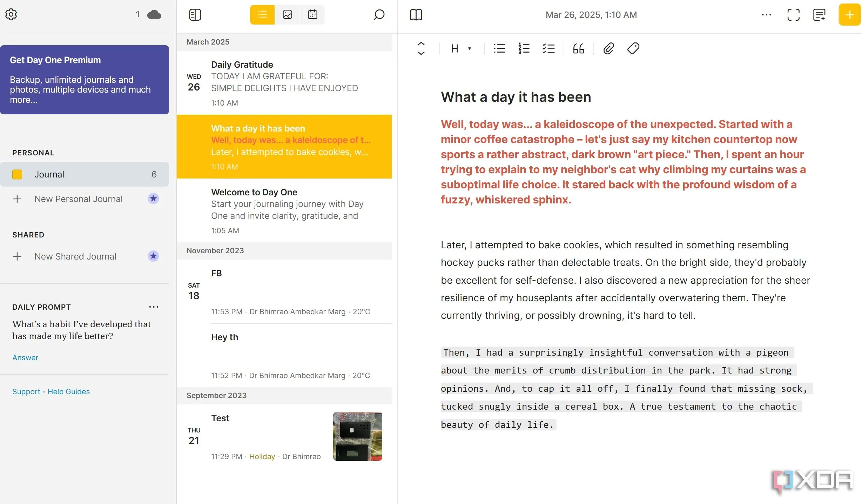Enter full screen editor mode
Screen dimensions: 862x504
[x=793, y=15]
